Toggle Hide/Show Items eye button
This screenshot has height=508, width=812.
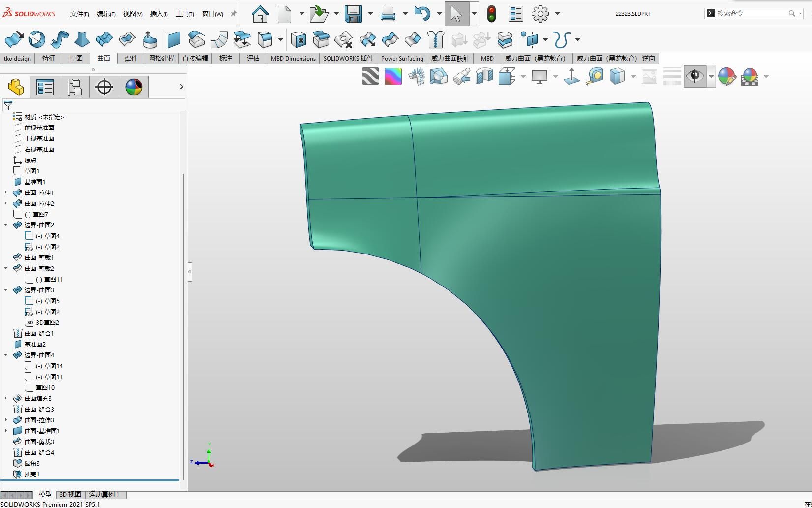[695, 76]
